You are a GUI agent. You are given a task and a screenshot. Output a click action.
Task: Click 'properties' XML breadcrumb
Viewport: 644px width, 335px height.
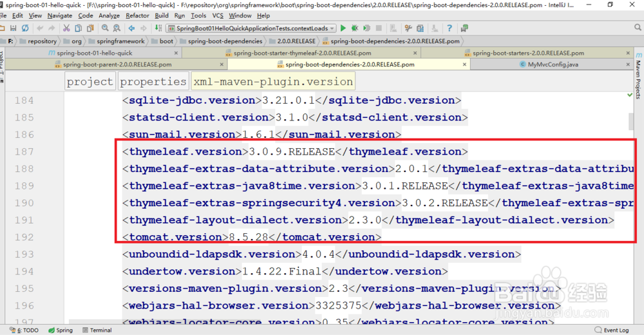coord(153,81)
